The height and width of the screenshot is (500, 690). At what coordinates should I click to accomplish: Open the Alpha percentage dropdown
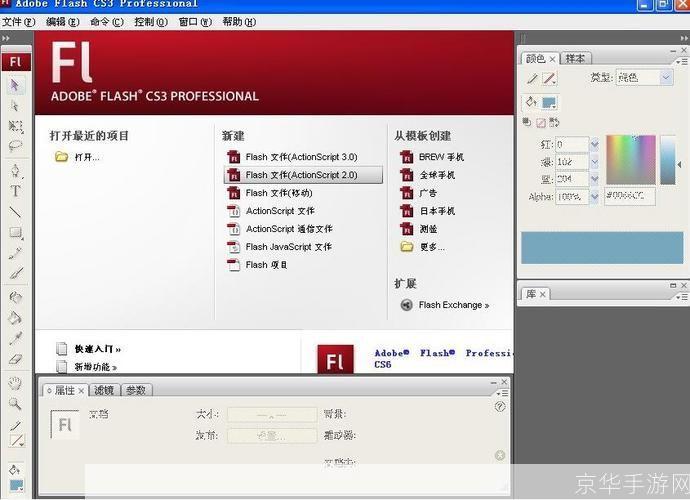[x=595, y=197]
